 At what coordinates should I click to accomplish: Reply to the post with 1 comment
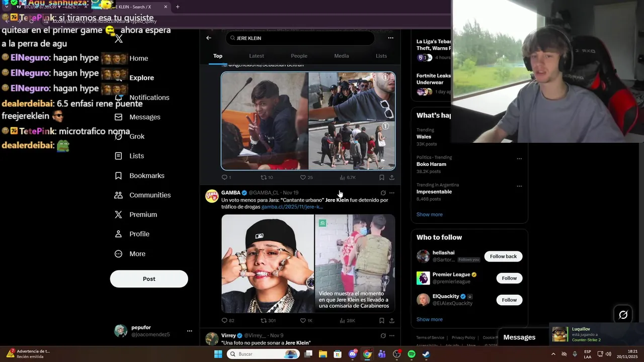[226, 177]
